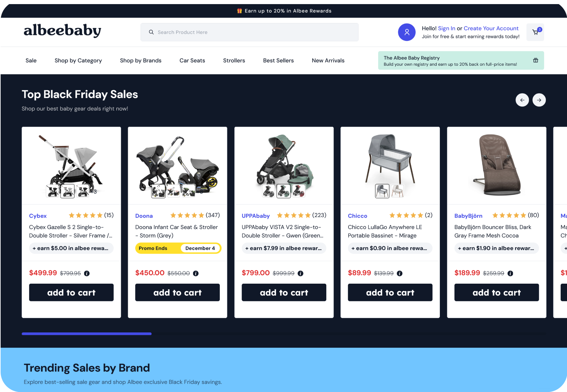Screen dimensions: 567x392
Task: Click the blue user account avatar
Action: [x=407, y=32]
